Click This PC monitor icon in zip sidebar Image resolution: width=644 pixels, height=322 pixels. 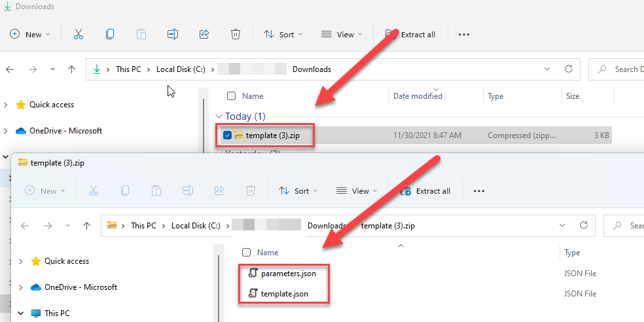tap(36, 313)
